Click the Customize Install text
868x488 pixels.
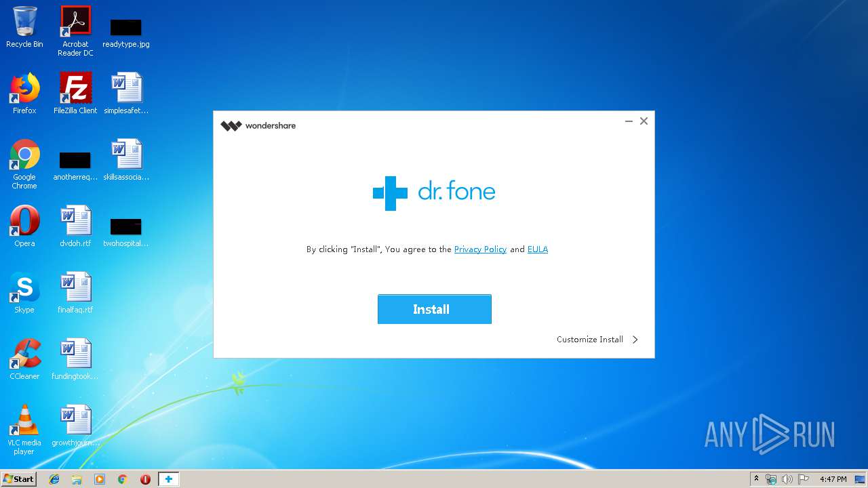click(x=590, y=340)
